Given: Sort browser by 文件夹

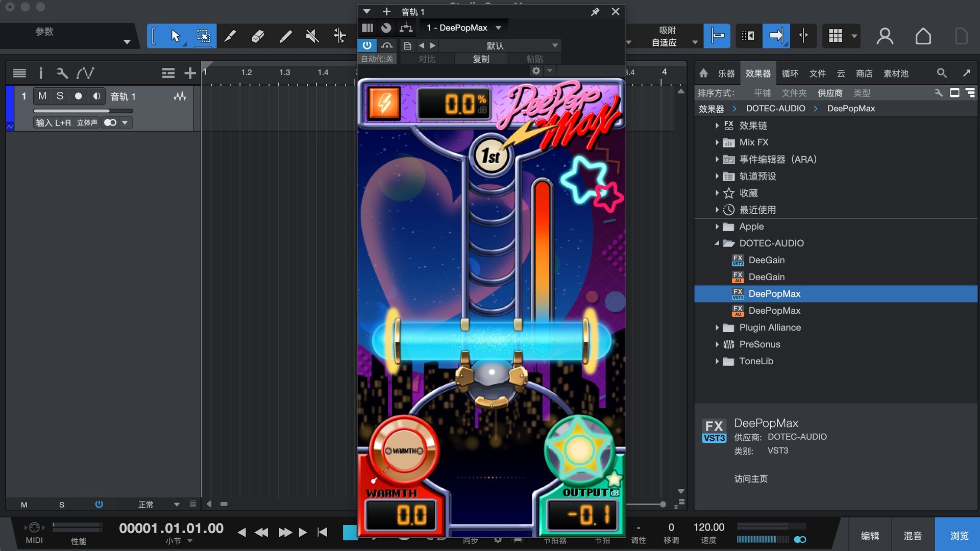Looking at the screenshot, I should [794, 93].
